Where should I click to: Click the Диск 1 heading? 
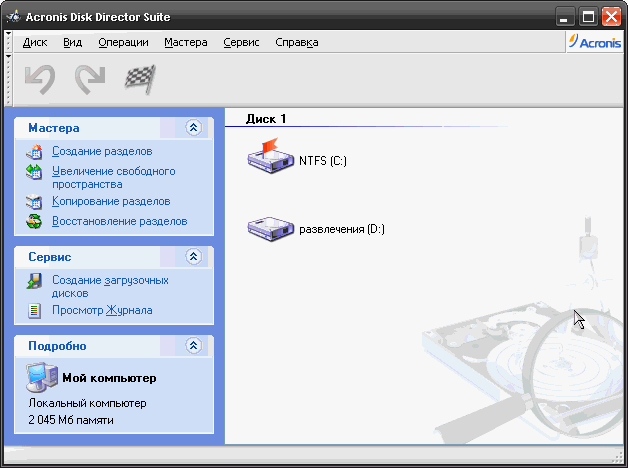(266, 119)
